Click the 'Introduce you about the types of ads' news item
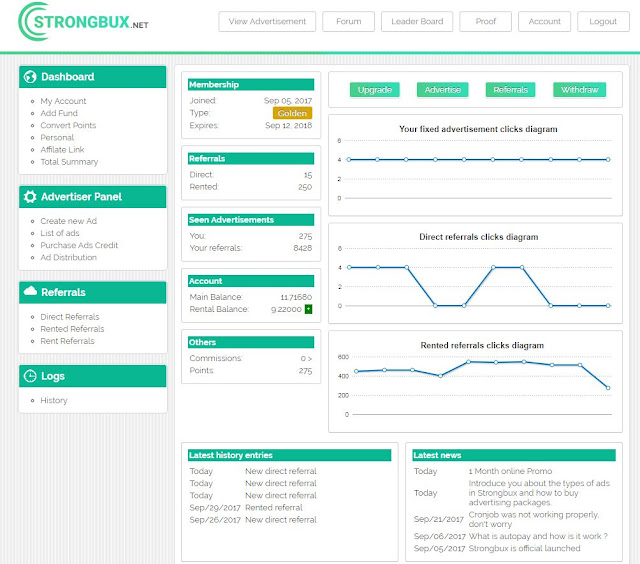Viewport: 640px width, 564px height. click(x=539, y=493)
